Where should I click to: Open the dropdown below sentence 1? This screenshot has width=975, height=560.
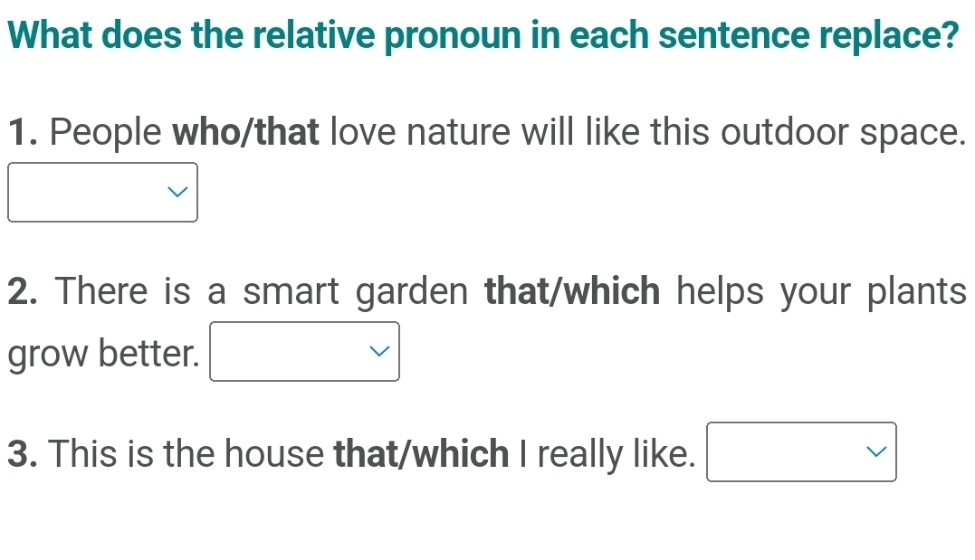102,192
